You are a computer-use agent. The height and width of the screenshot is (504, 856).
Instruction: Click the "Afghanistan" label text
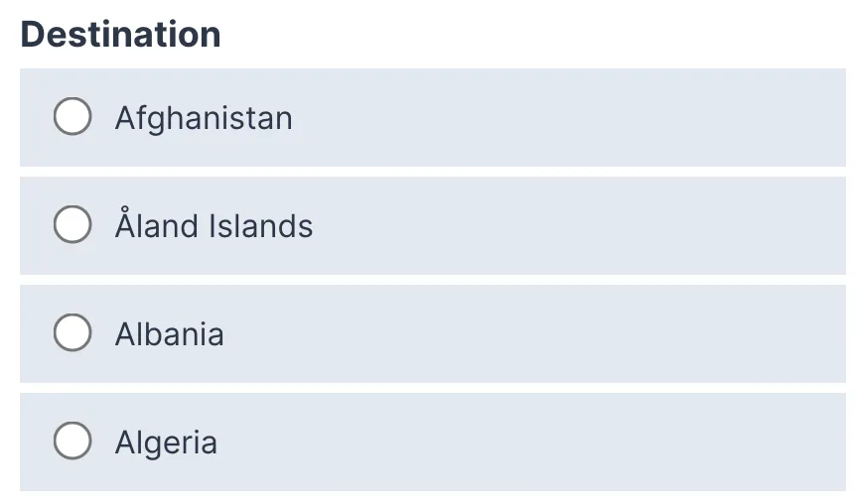(204, 118)
